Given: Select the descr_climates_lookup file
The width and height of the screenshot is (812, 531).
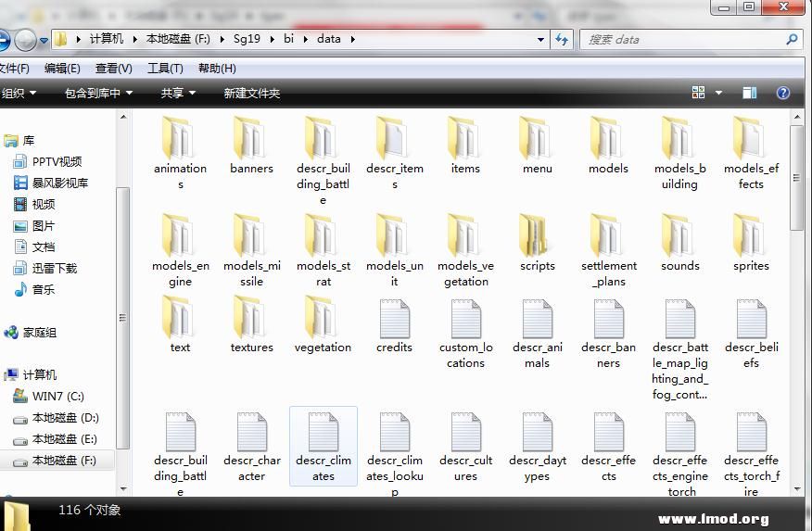Looking at the screenshot, I should pos(394,453).
